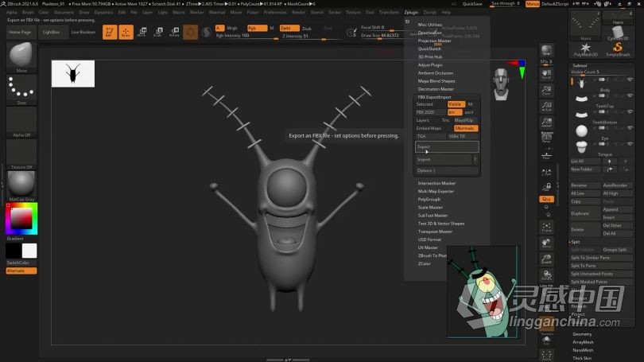
Task: Toggle the SNormals option
Action: pyautogui.click(x=466, y=128)
